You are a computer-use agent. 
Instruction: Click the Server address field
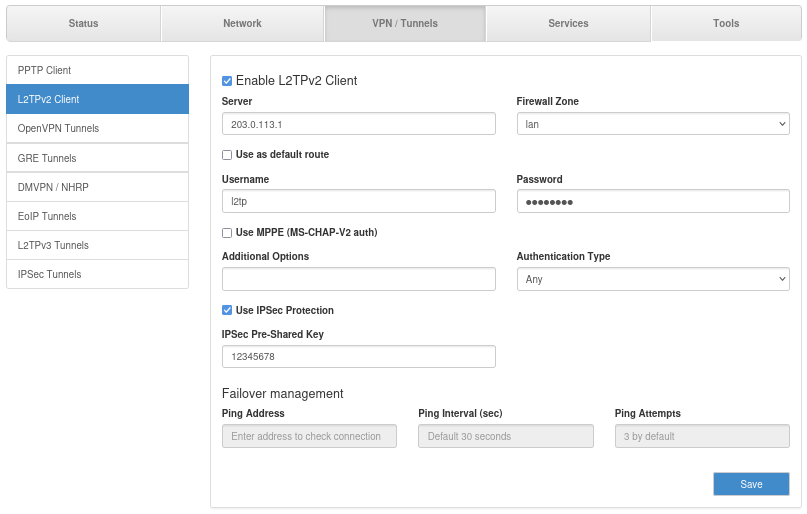[358, 124]
